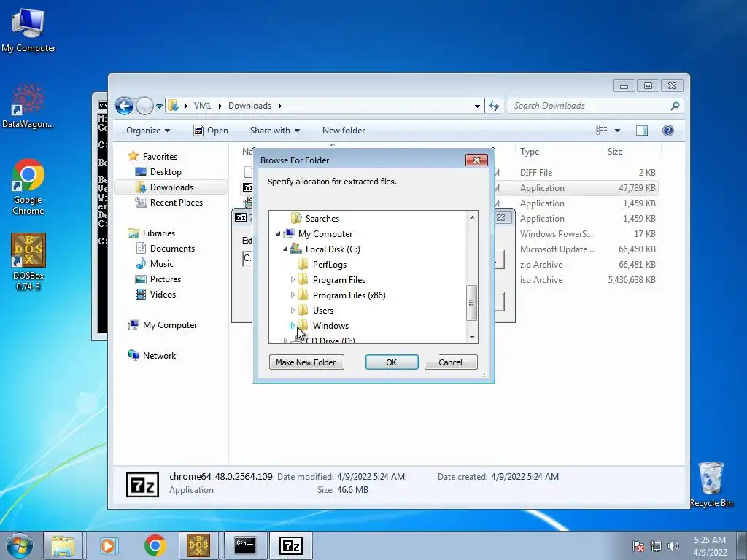Expand the Users folder node
The image size is (747, 560).
[293, 310]
